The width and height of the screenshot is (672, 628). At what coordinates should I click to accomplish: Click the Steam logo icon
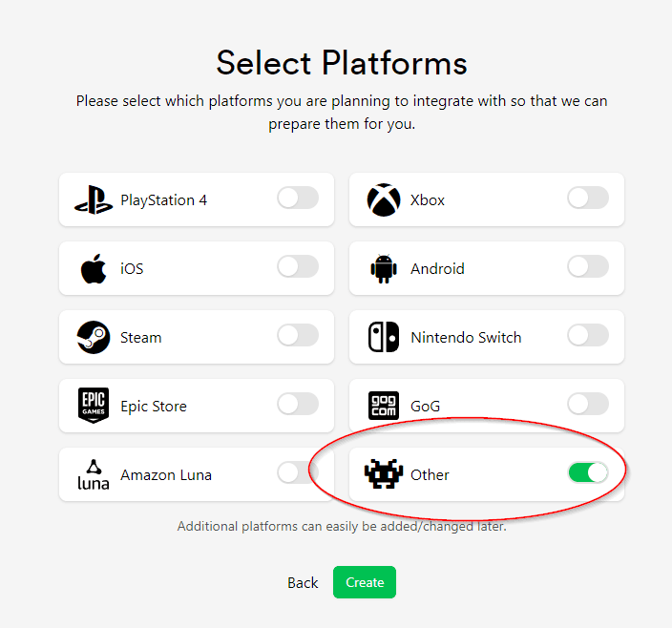tap(94, 338)
